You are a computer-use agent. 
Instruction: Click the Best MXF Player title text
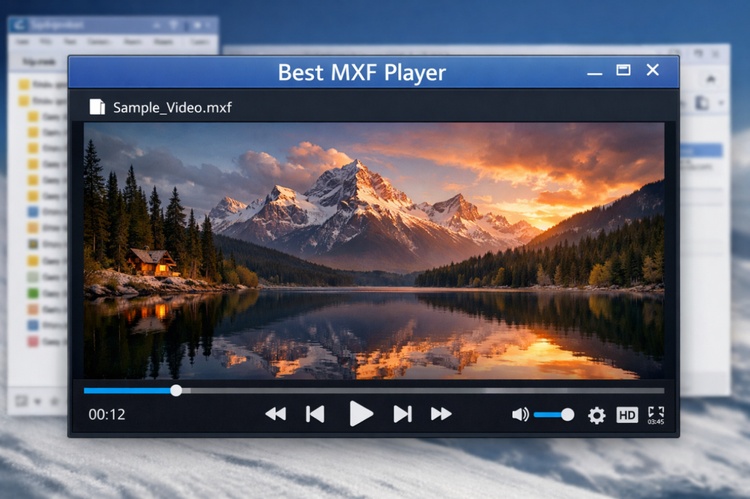pyautogui.click(x=362, y=73)
